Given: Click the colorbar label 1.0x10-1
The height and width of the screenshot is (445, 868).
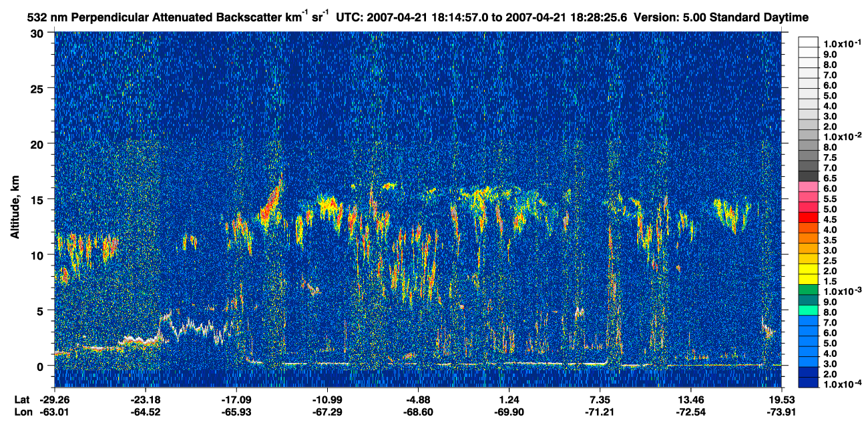Looking at the screenshot, I should click(x=841, y=43).
